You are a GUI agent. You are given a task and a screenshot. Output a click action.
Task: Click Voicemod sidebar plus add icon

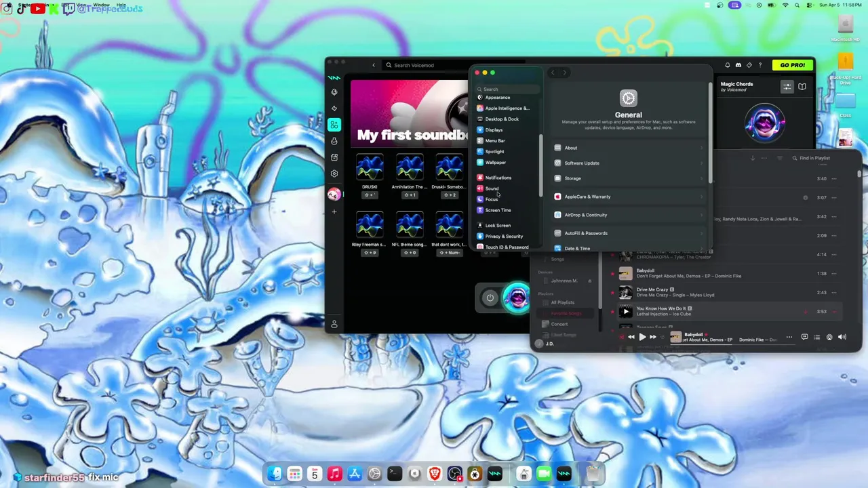tap(334, 212)
